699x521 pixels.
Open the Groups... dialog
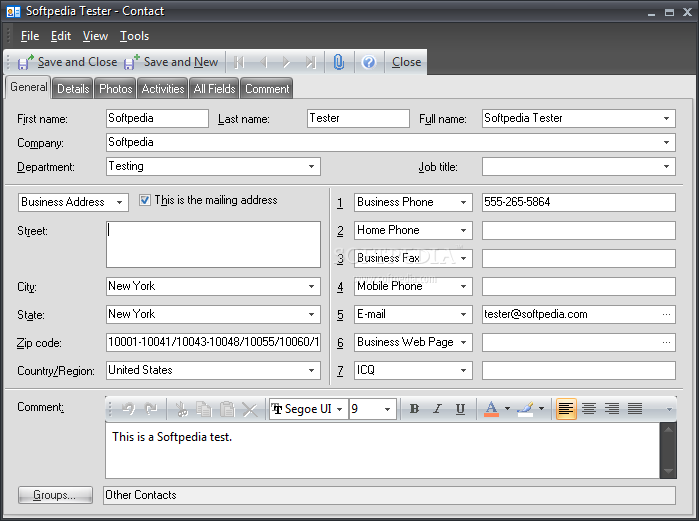(x=55, y=495)
